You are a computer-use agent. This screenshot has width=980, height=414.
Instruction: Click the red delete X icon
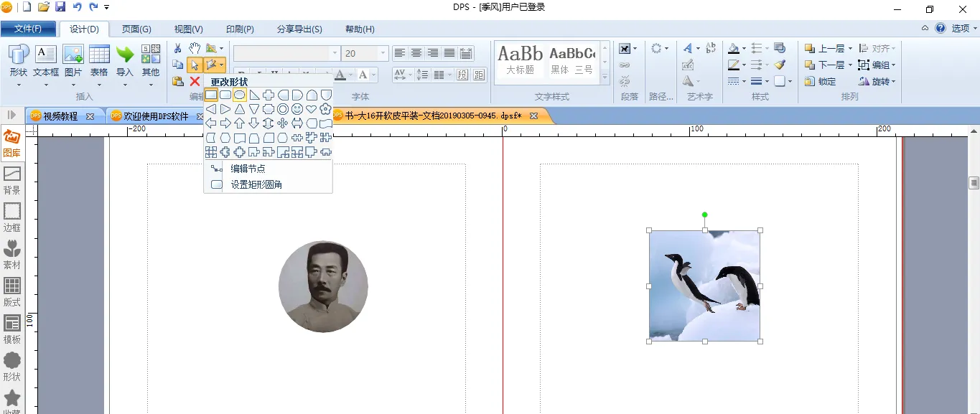click(195, 81)
